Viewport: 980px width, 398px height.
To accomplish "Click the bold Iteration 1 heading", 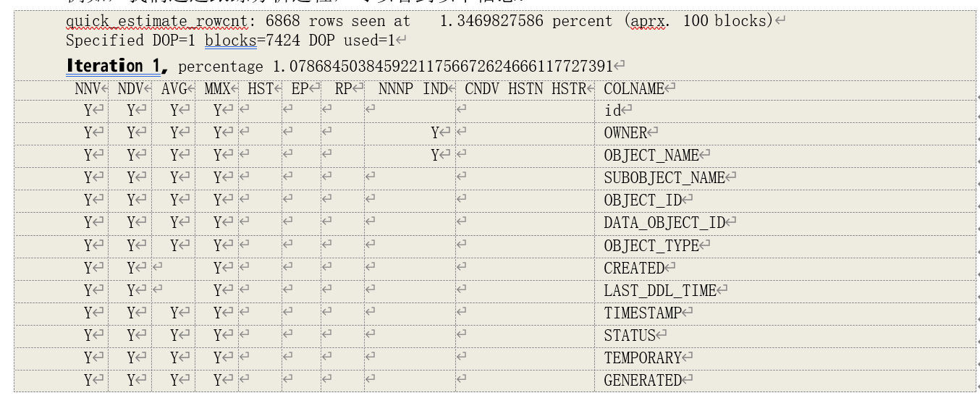I will pos(116,67).
